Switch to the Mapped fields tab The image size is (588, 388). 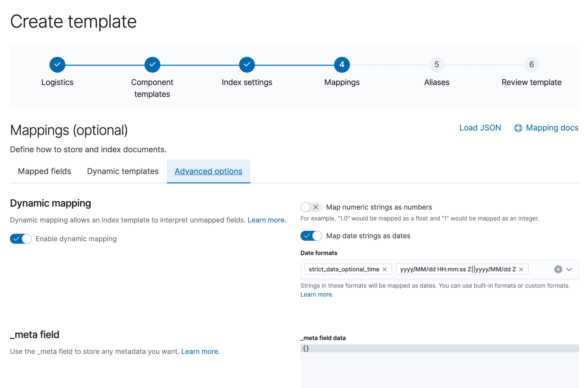pyautogui.click(x=44, y=171)
